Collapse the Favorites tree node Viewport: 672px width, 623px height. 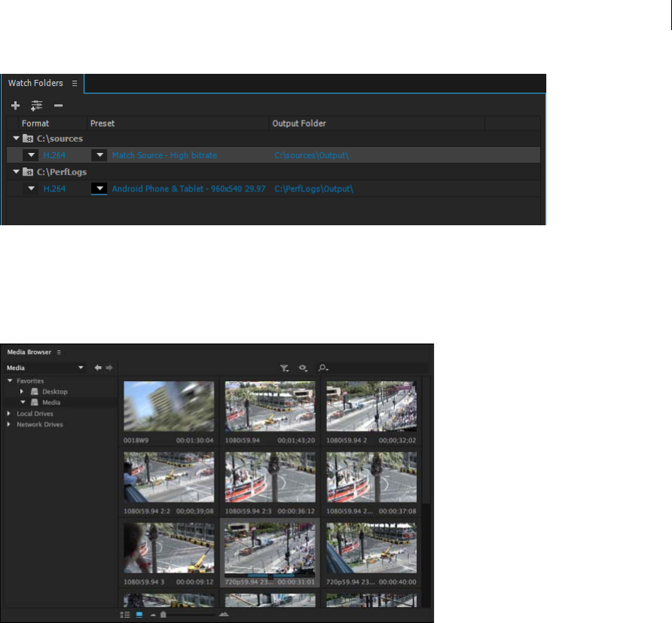[x=10, y=380]
